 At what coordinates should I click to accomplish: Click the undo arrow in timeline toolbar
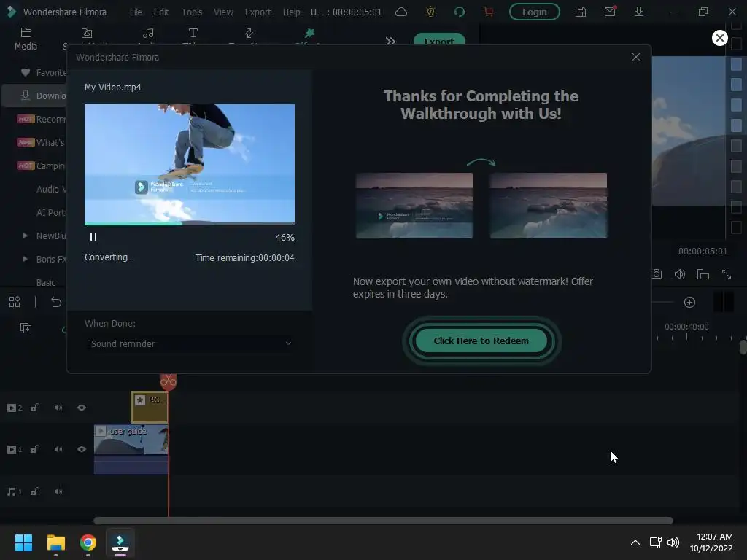tap(56, 302)
